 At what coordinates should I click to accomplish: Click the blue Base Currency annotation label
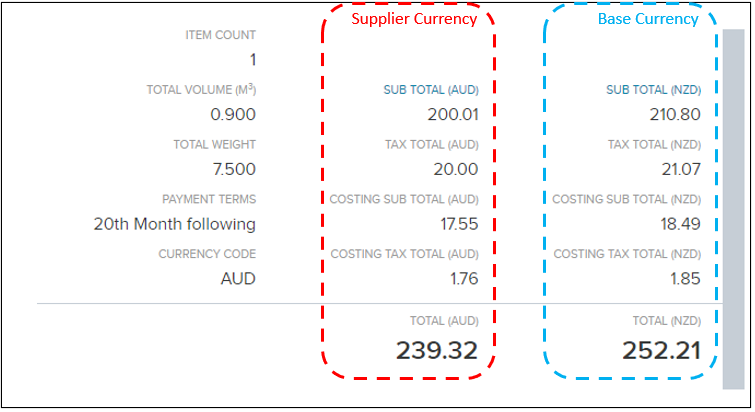(x=648, y=19)
